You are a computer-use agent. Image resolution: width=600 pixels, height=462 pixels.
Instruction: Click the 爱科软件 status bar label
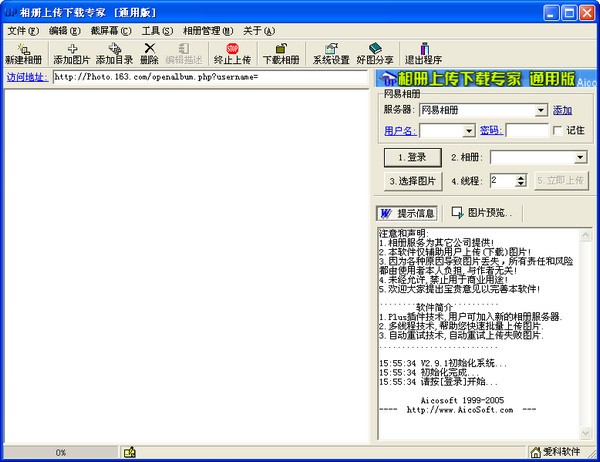tap(561, 452)
